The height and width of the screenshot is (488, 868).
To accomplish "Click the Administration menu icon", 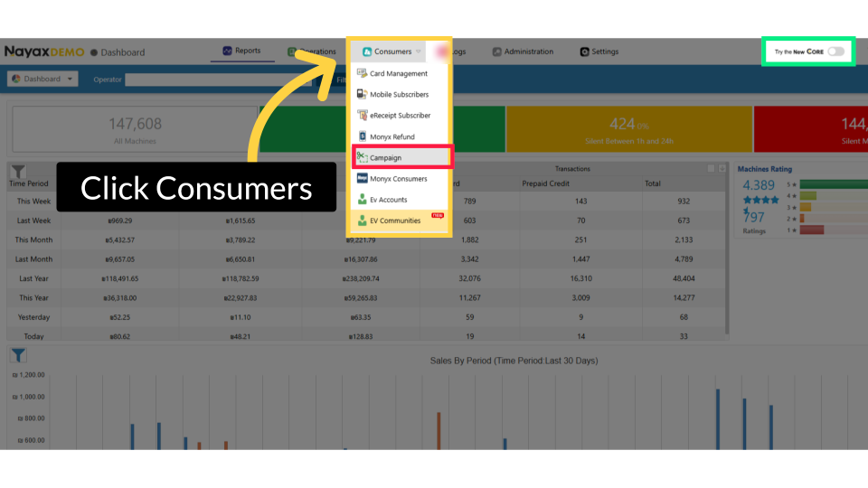I will point(496,52).
